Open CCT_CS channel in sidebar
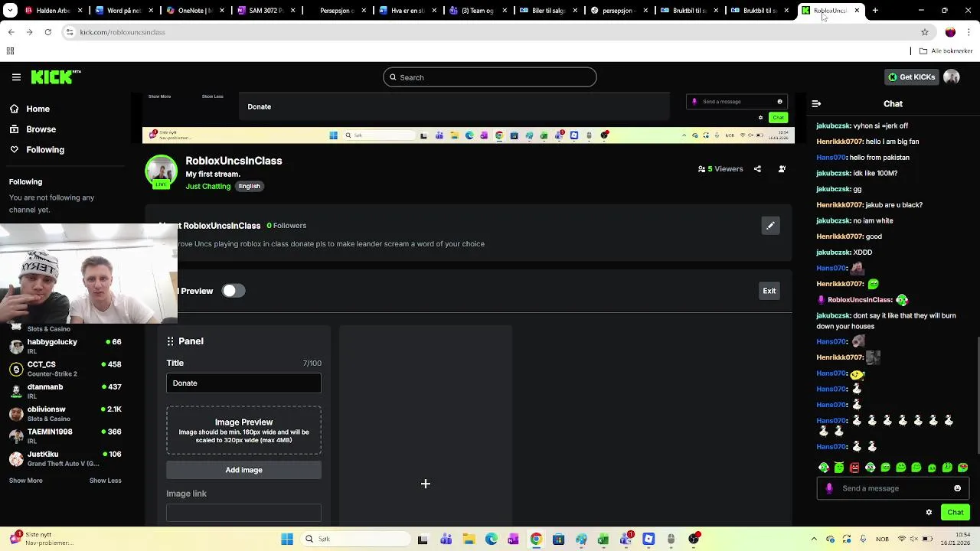This screenshot has height=551, width=980. [66, 369]
